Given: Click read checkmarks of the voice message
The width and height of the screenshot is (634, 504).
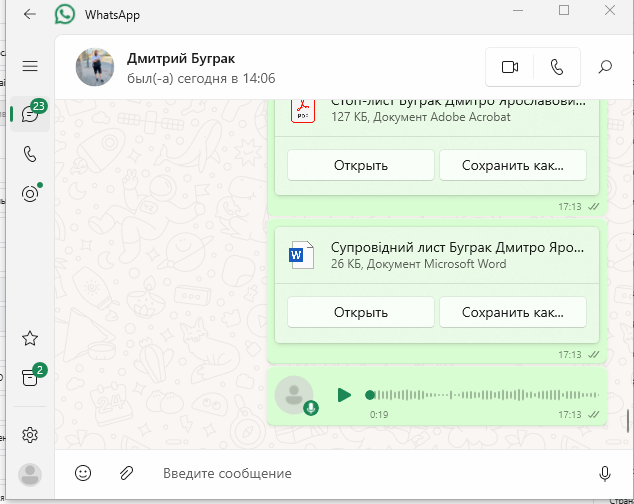Looking at the screenshot, I should tap(593, 415).
